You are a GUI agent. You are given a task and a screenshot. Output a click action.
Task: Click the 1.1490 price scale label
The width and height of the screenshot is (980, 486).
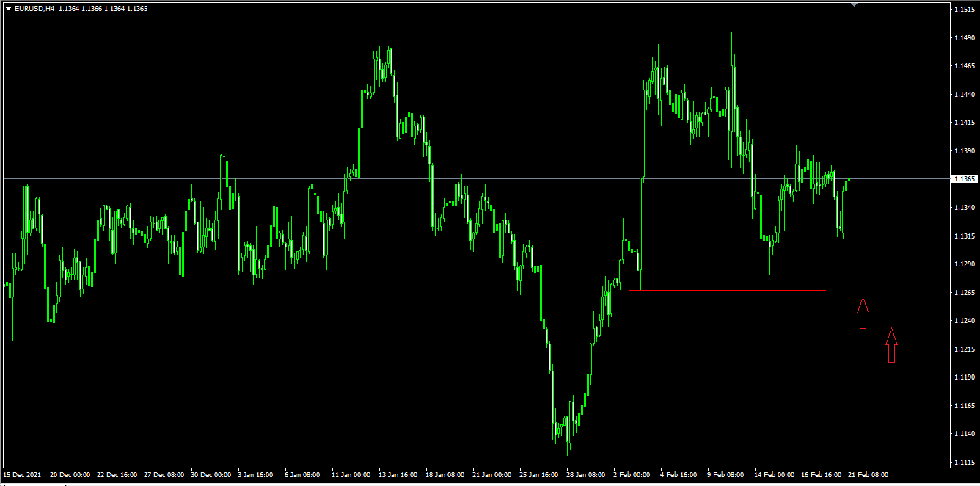point(964,37)
